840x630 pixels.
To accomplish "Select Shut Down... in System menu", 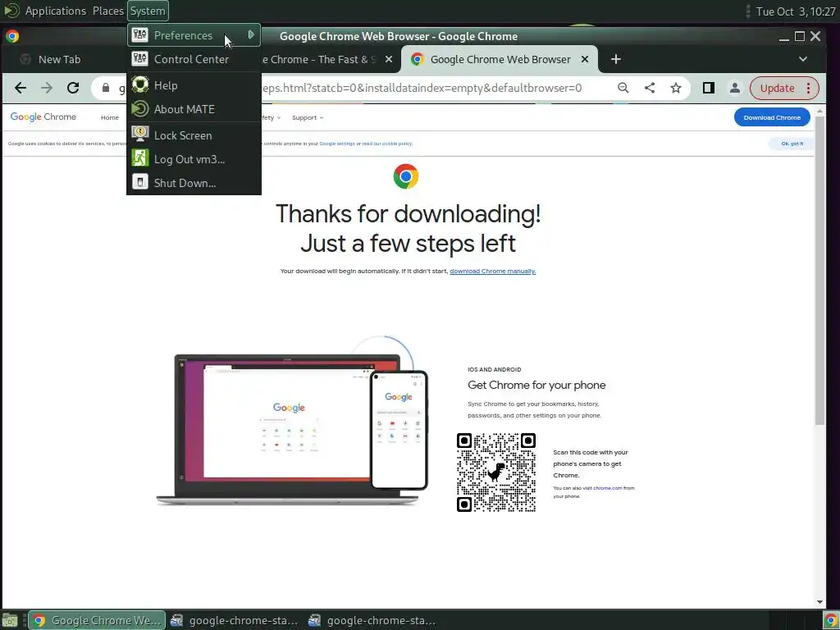I will pyautogui.click(x=194, y=183).
